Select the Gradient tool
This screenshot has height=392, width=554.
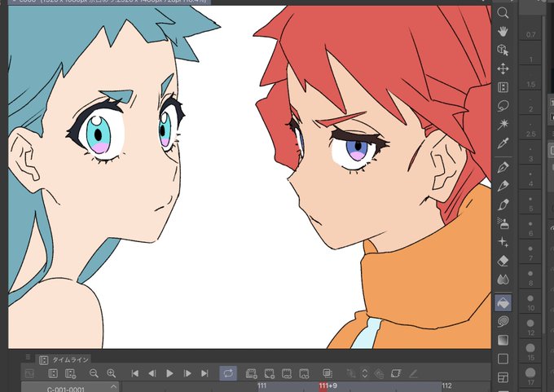point(503,340)
